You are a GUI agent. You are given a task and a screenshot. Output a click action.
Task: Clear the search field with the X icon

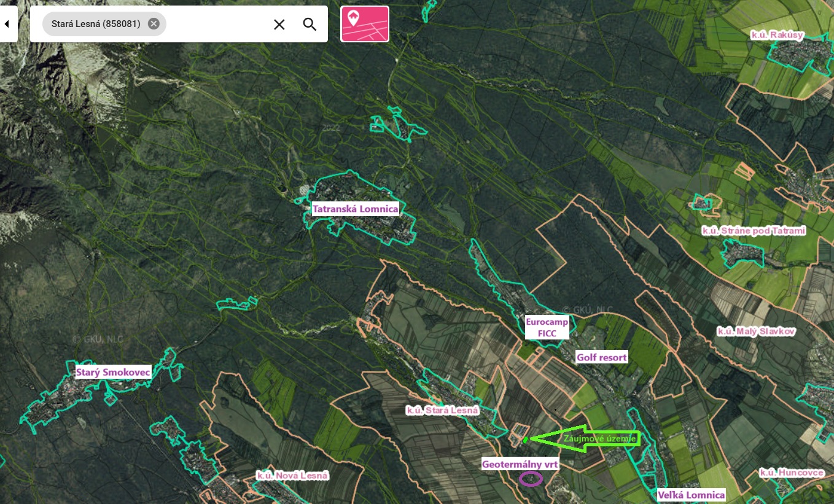tap(279, 24)
